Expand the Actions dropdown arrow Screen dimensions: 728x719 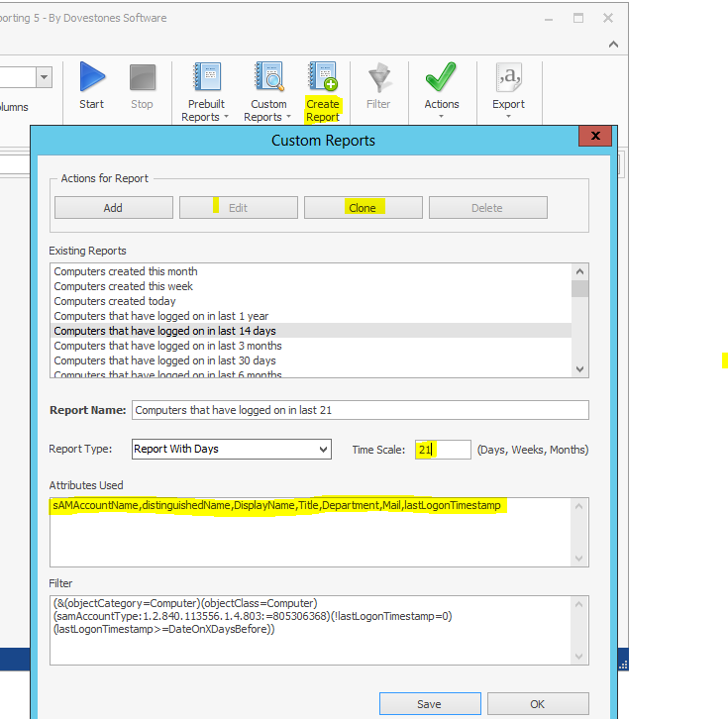[x=441, y=117]
